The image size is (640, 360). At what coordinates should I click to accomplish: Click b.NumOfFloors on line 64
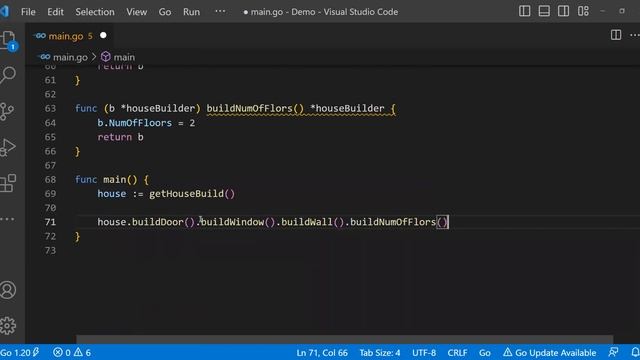(135, 123)
